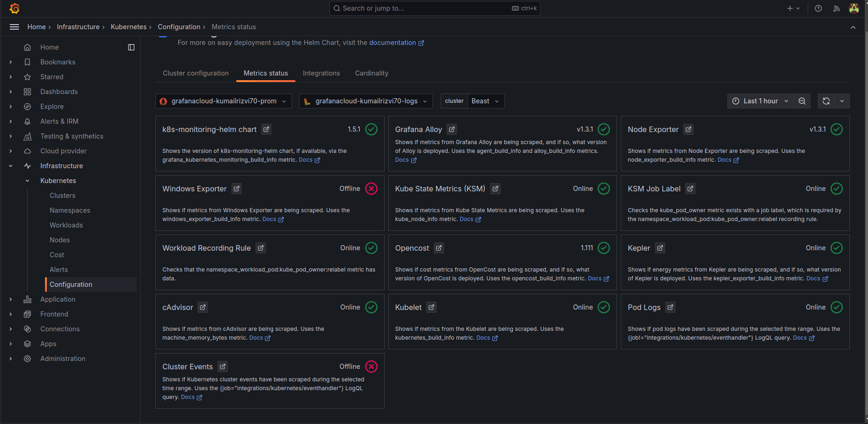
Task: Open the grafanacloud-kumailrizvi70-prom datasource dropdown
Action: (x=223, y=101)
